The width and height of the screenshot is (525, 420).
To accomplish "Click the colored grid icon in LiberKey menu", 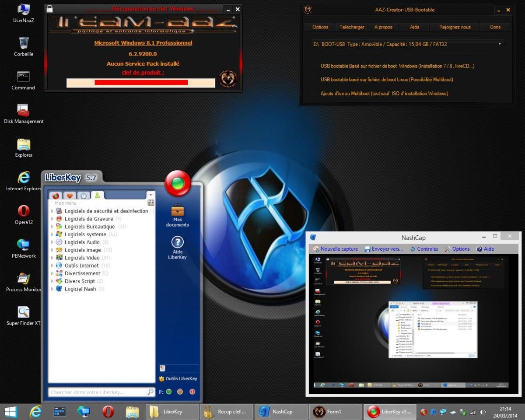I will [x=151, y=203].
